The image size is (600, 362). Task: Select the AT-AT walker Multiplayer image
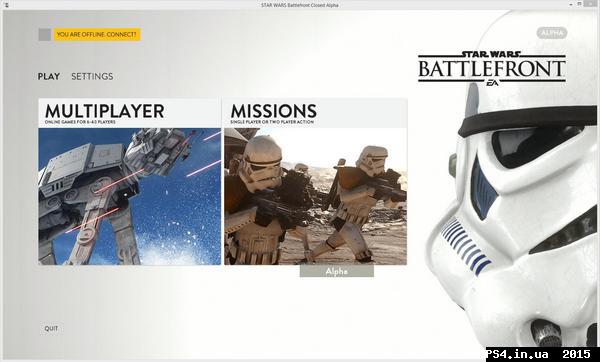coord(130,196)
